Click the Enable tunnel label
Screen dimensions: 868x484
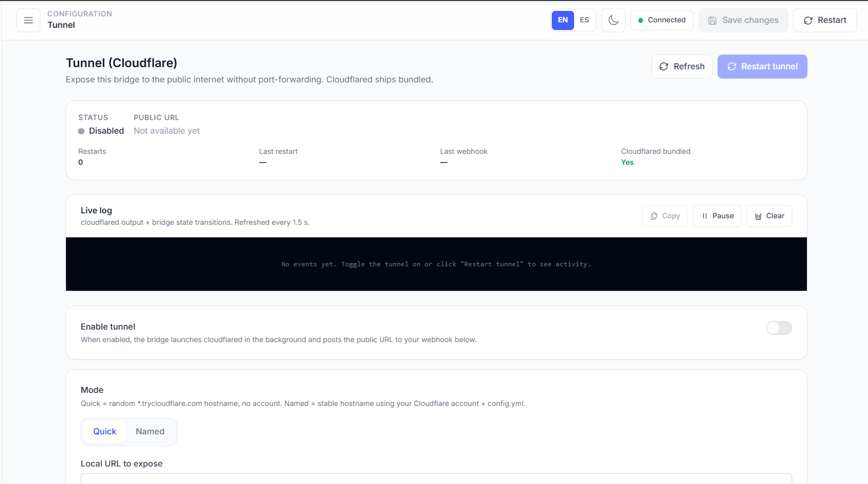108,327
